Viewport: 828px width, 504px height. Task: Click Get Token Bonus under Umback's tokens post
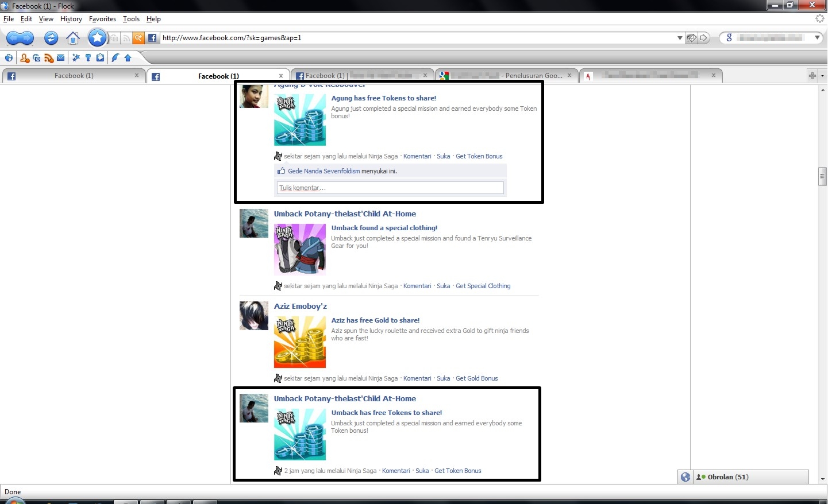coord(457,471)
